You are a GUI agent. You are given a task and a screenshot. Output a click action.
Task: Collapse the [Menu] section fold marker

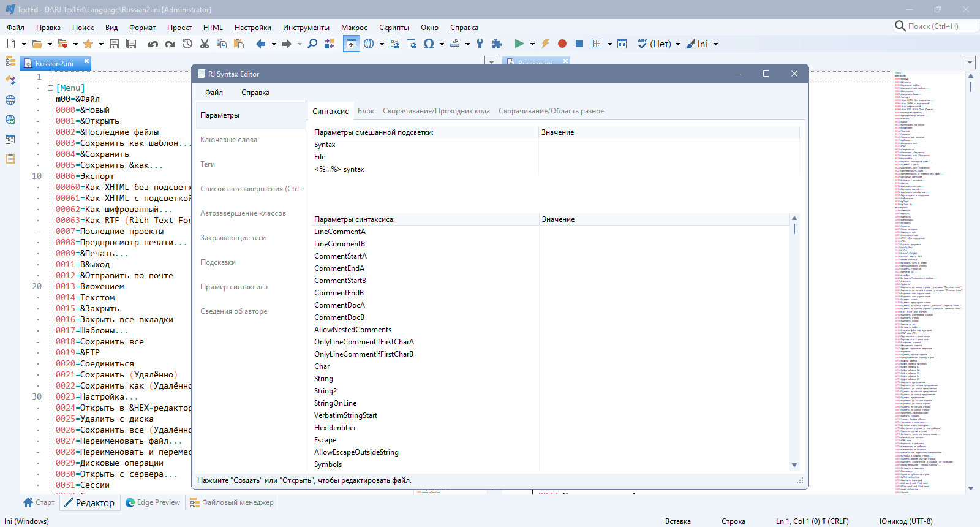tap(50, 88)
